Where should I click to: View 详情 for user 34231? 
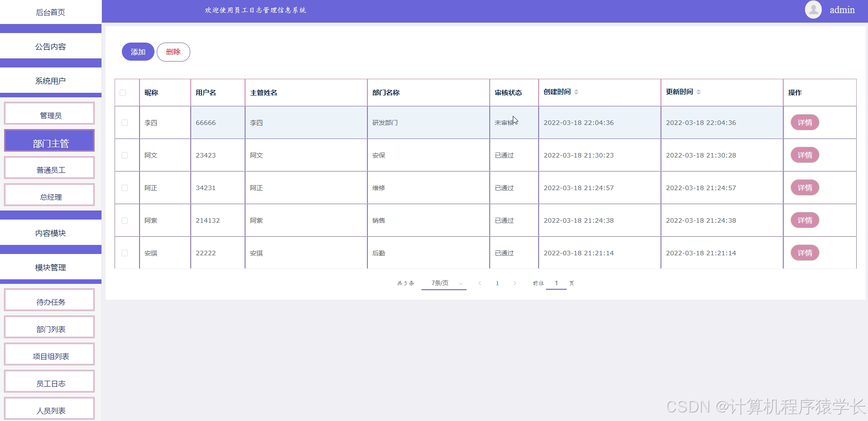coord(805,188)
